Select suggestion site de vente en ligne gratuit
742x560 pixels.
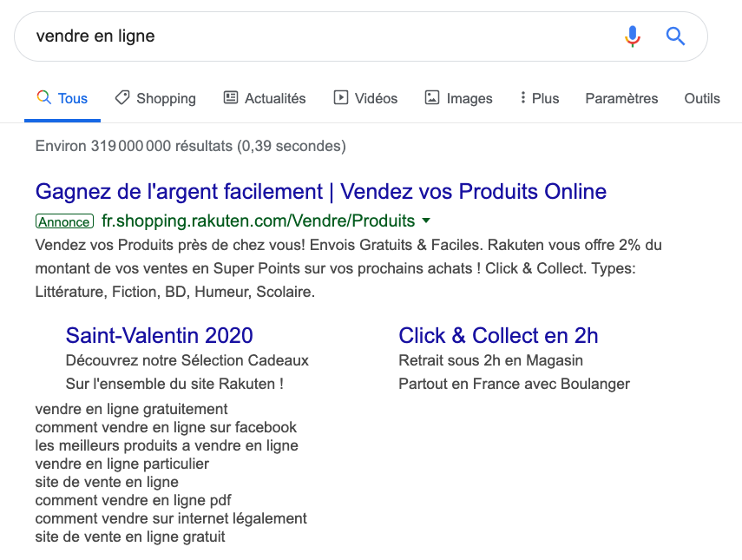point(130,537)
